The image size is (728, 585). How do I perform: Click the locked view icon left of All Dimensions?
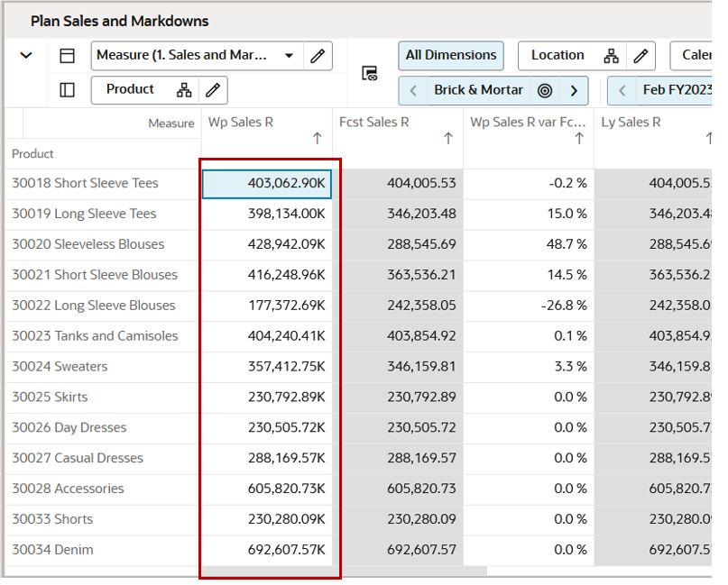[370, 73]
